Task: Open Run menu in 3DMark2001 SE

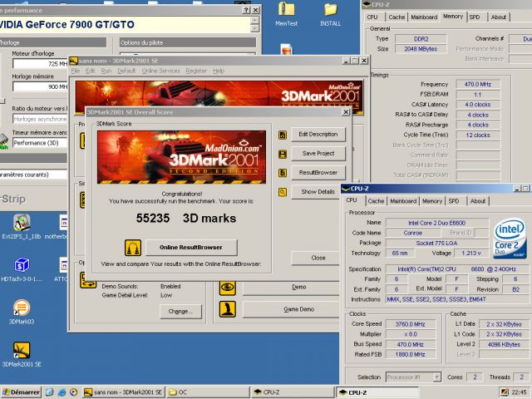Action: coord(106,71)
